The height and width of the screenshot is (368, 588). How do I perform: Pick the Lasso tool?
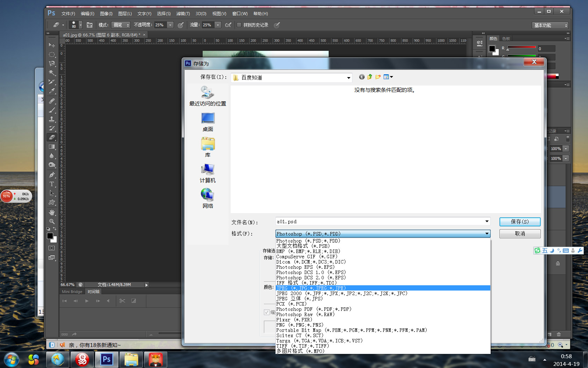[x=52, y=63]
